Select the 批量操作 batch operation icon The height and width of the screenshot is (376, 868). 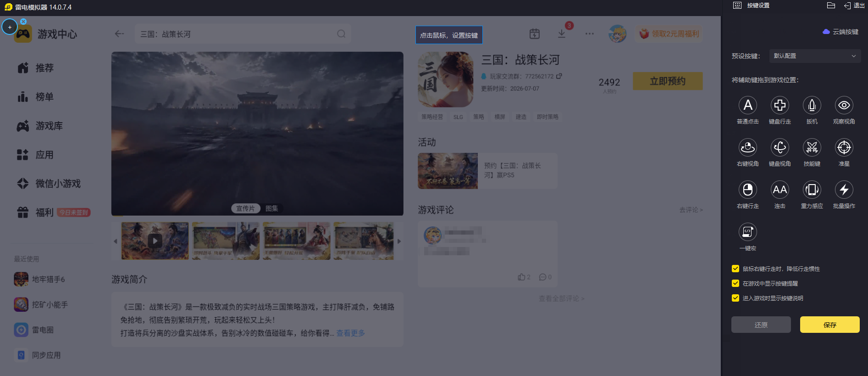click(844, 190)
